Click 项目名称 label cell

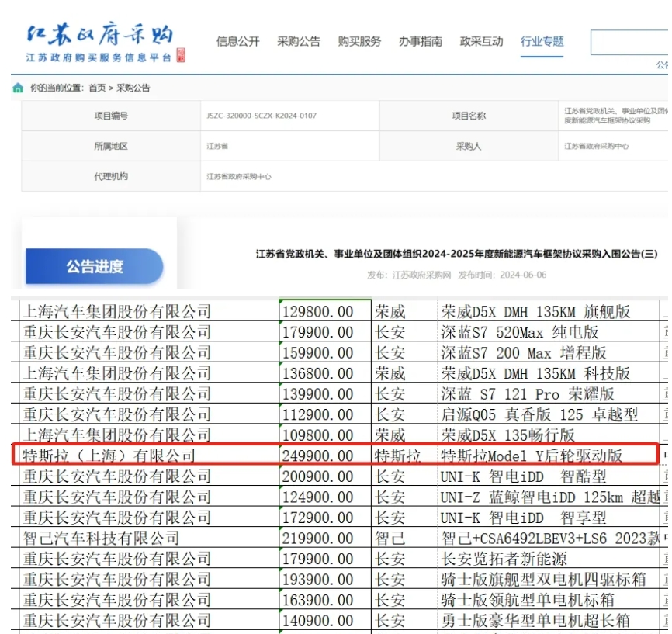coord(469,116)
